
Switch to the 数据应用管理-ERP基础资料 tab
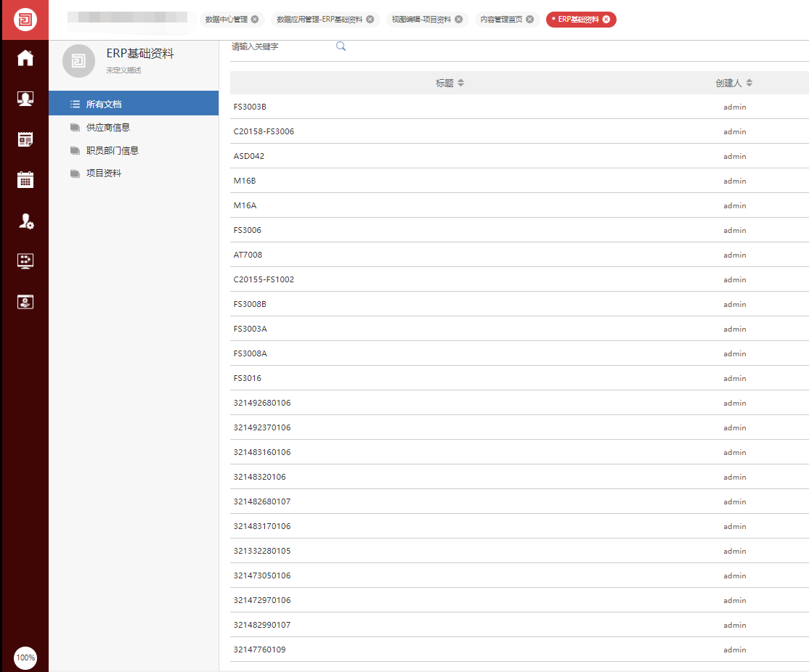point(320,19)
